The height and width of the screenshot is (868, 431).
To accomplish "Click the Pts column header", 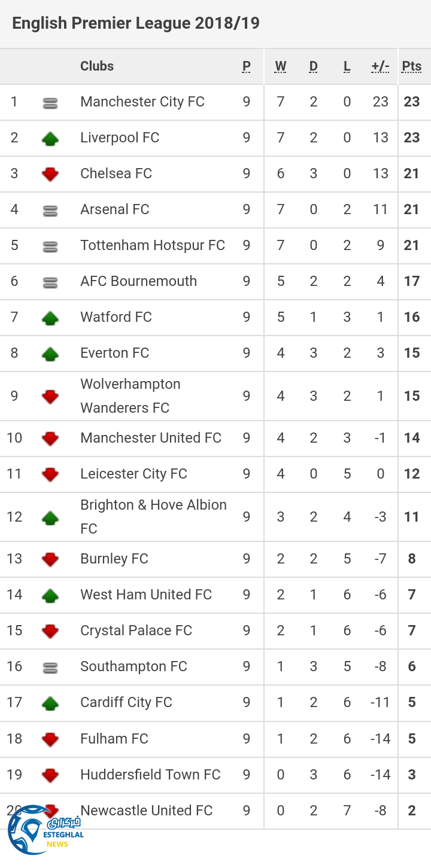I will click(412, 66).
